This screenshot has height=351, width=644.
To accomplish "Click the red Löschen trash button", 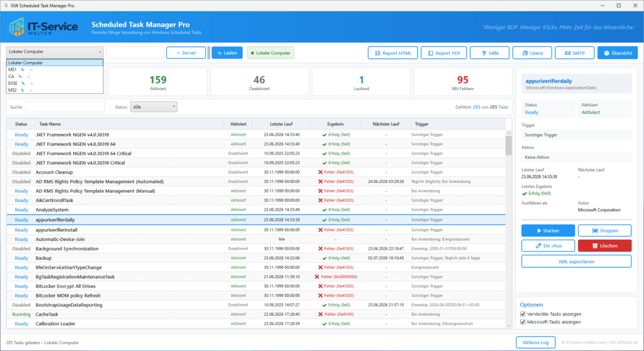I will click(x=604, y=246).
